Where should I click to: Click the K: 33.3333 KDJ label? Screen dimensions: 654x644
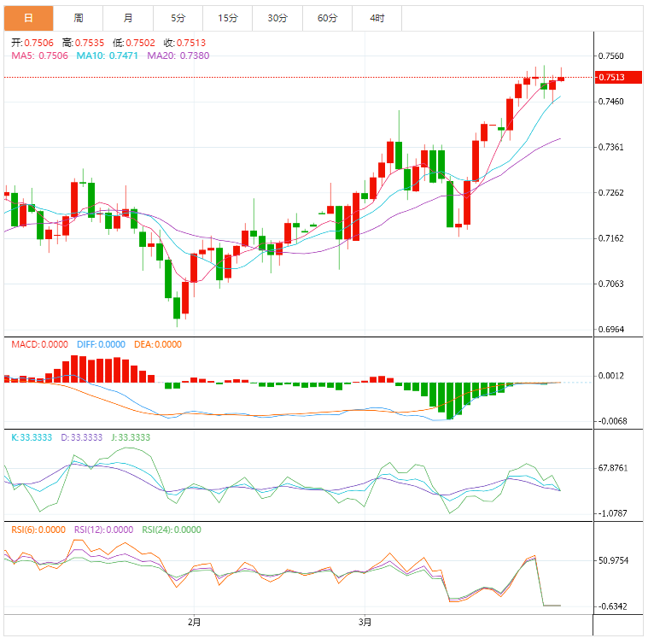(x=31, y=437)
